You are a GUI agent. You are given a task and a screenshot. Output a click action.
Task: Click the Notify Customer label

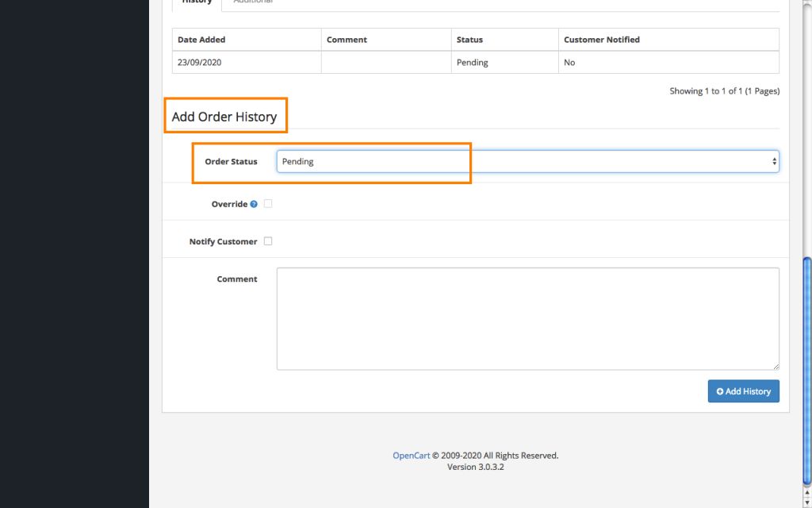pyautogui.click(x=223, y=242)
